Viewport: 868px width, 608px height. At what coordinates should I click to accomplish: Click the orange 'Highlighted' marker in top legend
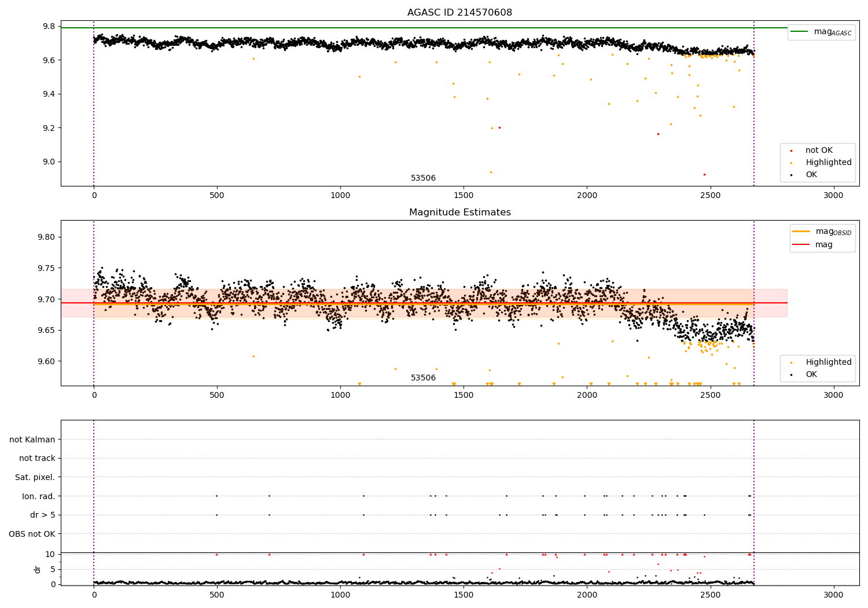[x=791, y=163]
